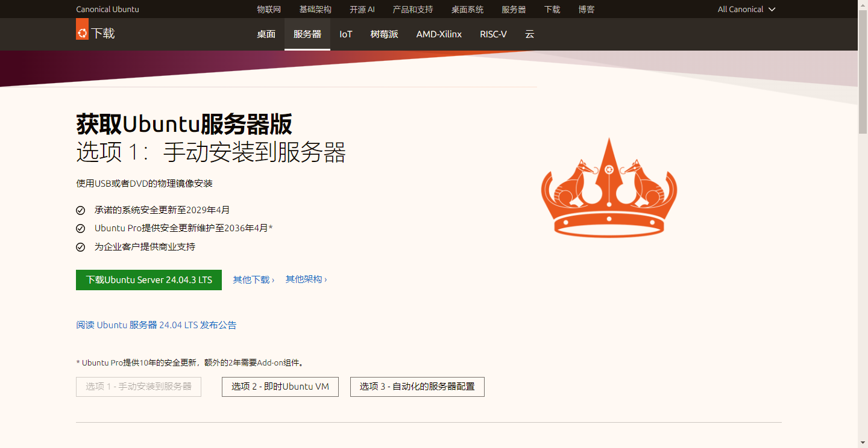Open the 开源 AI top menu
The image size is (868, 448).
(362, 9)
